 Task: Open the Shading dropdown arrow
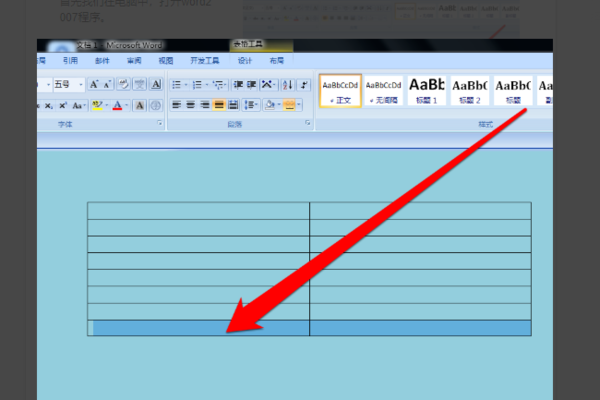coord(279,104)
